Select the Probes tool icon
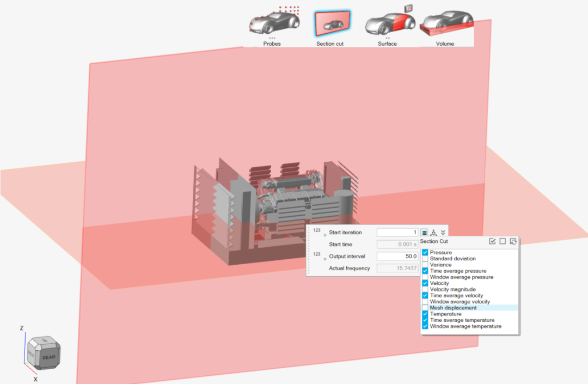 (274, 22)
